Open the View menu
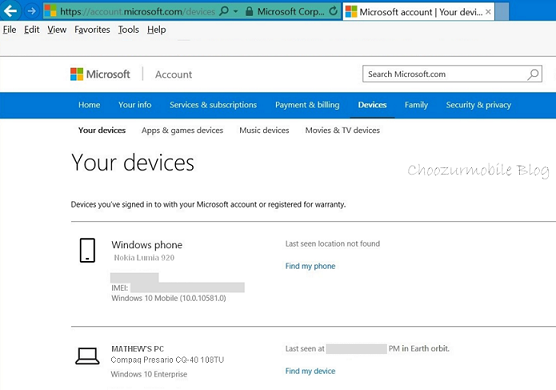Screen dimensions: 556x390 click(57, 30)
